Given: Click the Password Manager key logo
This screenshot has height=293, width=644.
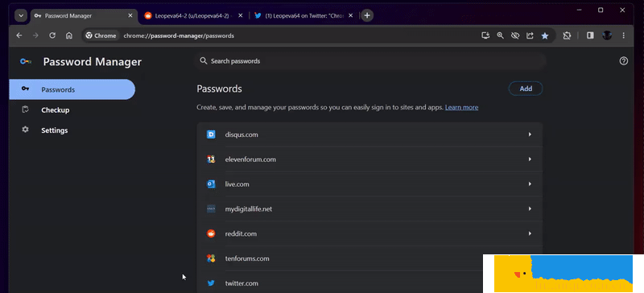Looking at the screenshot, I should click(x=26, y=62).
